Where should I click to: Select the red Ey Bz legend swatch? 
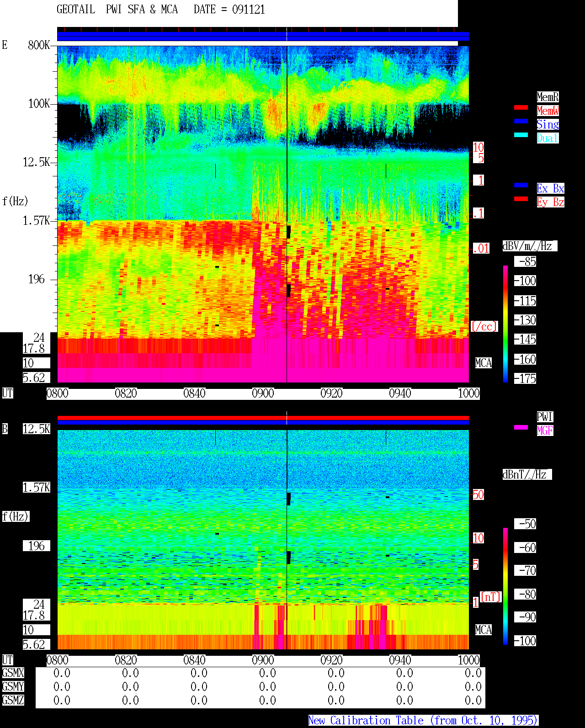click(x=521, y=199)
